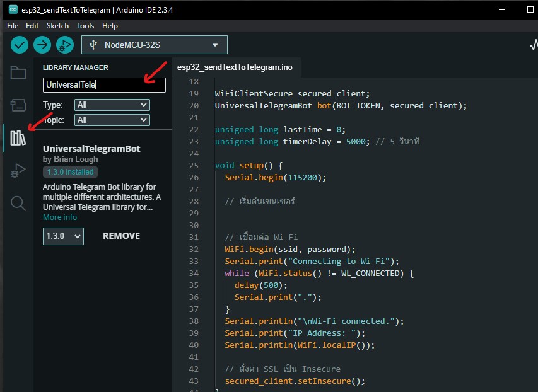The width and height of the screenshot is (538, 392).
Task: Open the Edit menu
Action: coord(32,26)
